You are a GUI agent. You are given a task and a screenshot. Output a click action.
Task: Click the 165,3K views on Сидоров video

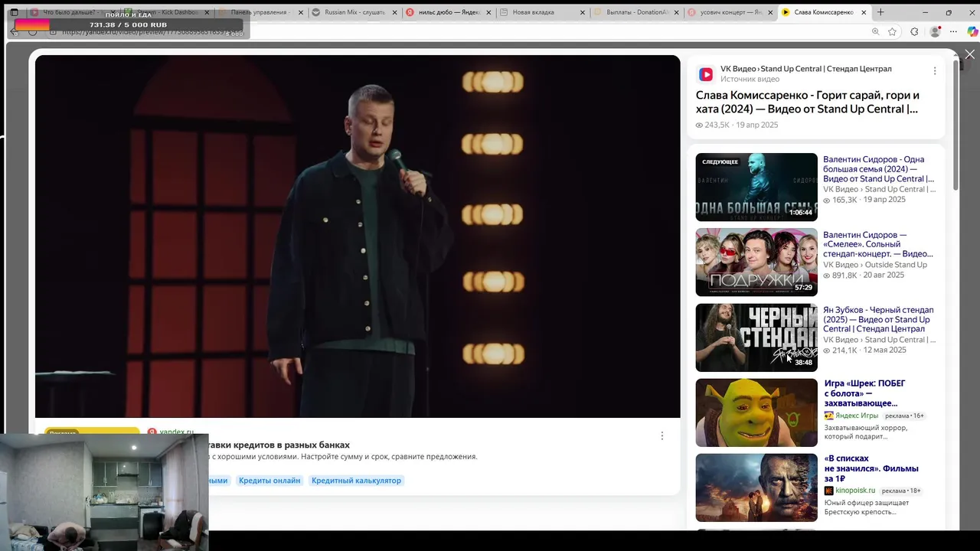pyautogui.click(x=844, y=200)
